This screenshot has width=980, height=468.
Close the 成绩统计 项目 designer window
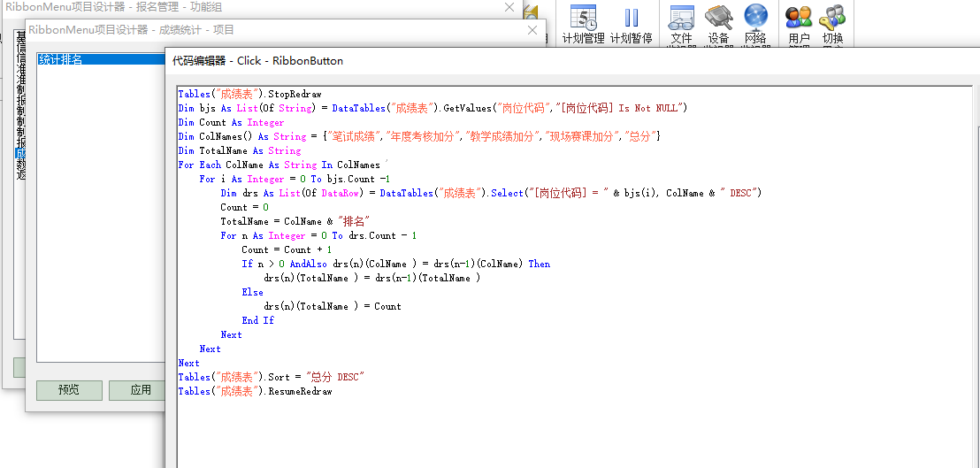[532, 30]
